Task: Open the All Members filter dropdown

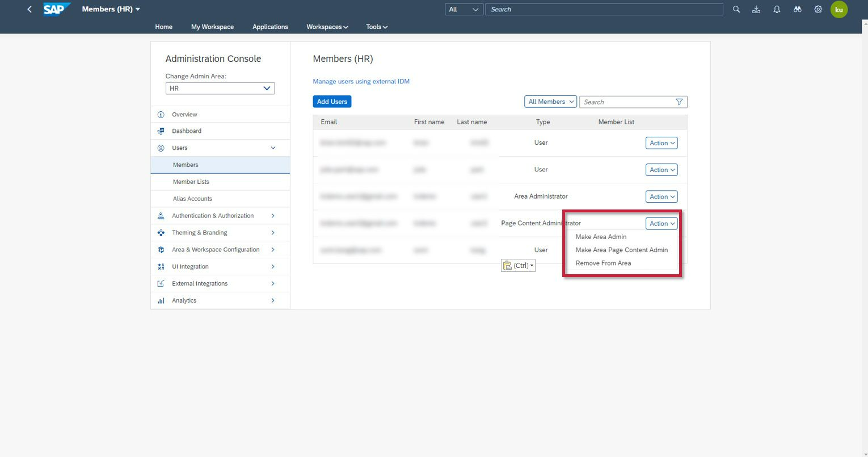Action: (550, 102)
